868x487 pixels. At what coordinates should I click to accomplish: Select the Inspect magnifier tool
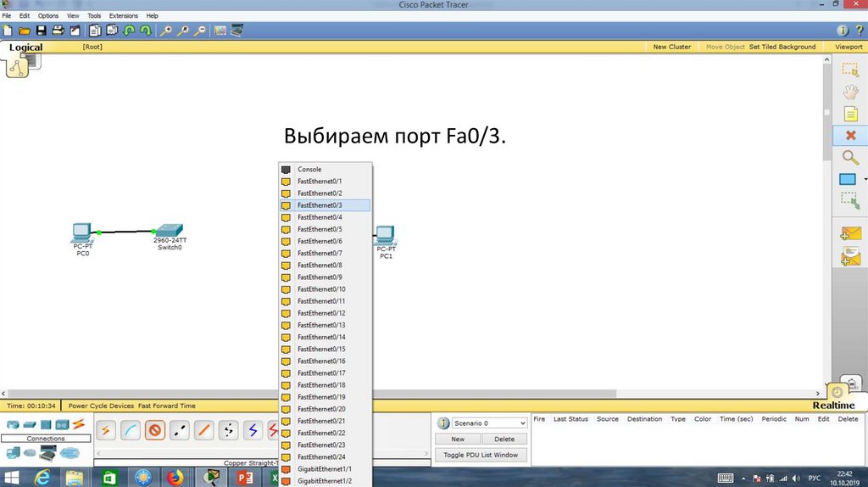(x=850, y=157)
